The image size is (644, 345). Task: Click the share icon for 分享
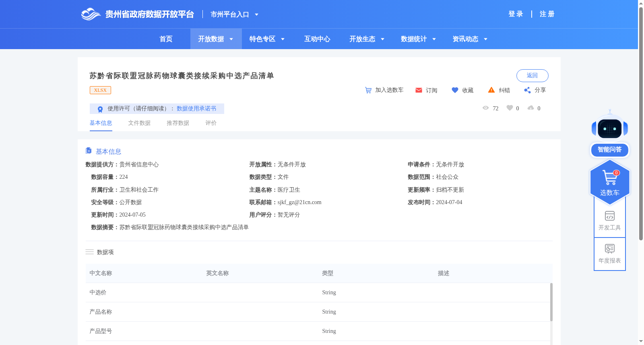pyautogui.click(x=527, y=90)
